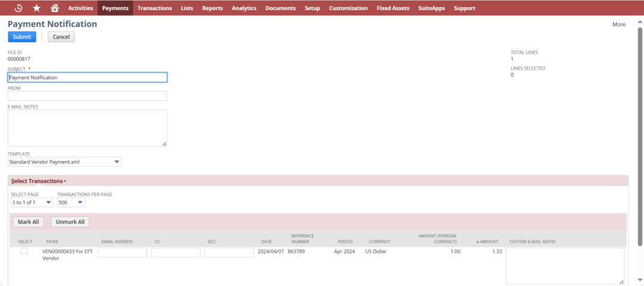Click the US Dollar currency cell

click(x=376, y=251)
